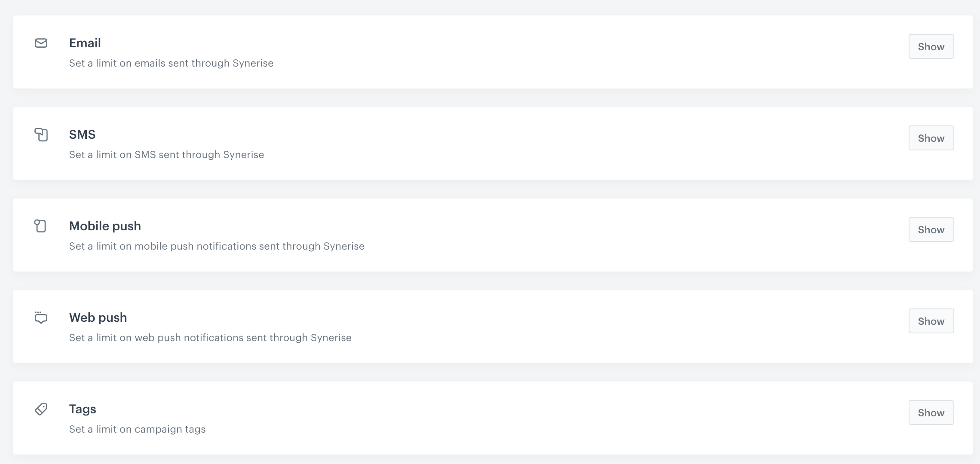Click the Web push notification icon

click(41, 318)
